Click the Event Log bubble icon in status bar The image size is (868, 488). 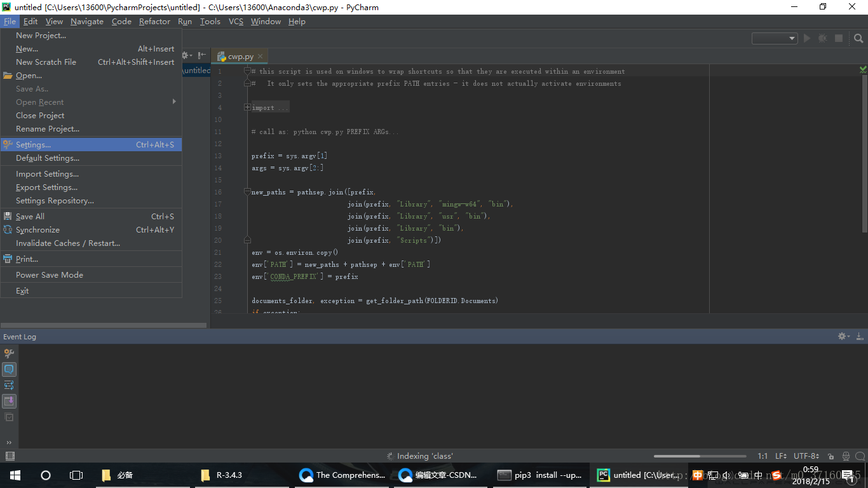coord(860,456)
